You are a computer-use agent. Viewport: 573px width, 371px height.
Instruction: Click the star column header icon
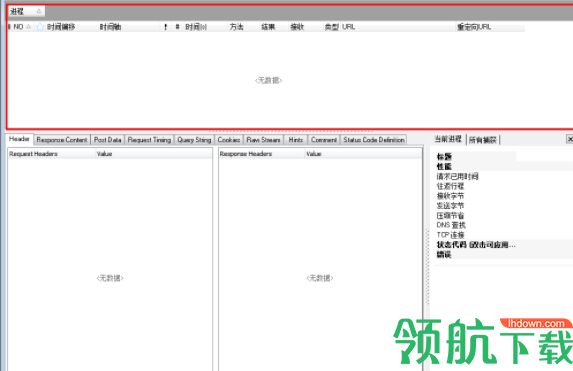[x=40, y=27]
